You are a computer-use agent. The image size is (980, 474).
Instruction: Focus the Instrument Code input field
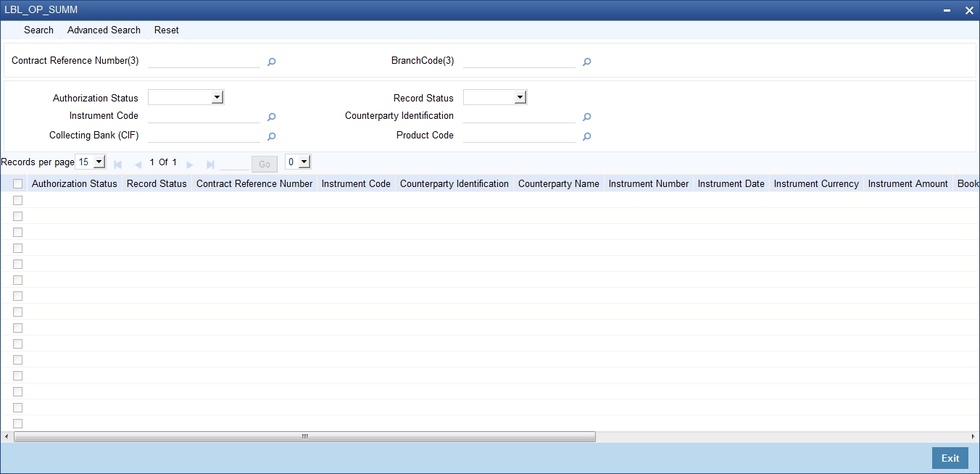point(204,115)
